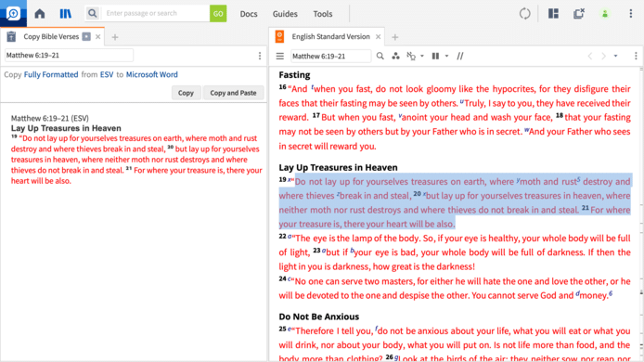Close the English Standard Version tab
The height and width of the screenshot is (362, 644).
[x=378, y=37]
